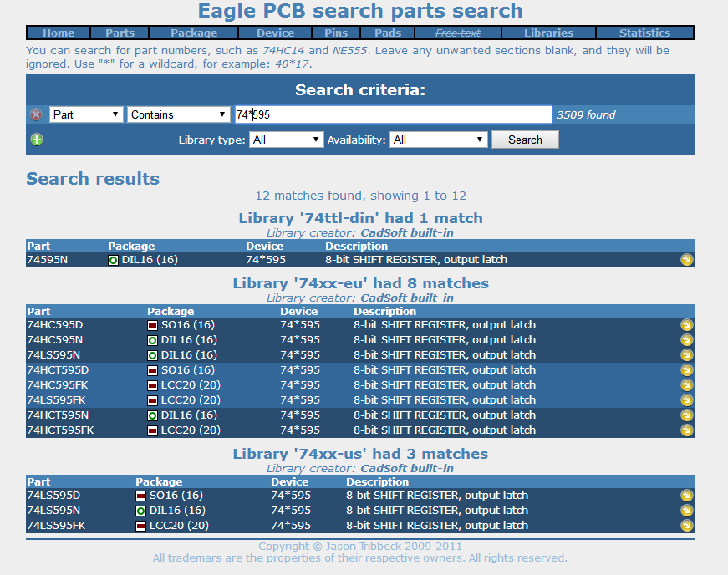Open the Statistics tab
Screen dimensions: 728x575
[644, 33]
